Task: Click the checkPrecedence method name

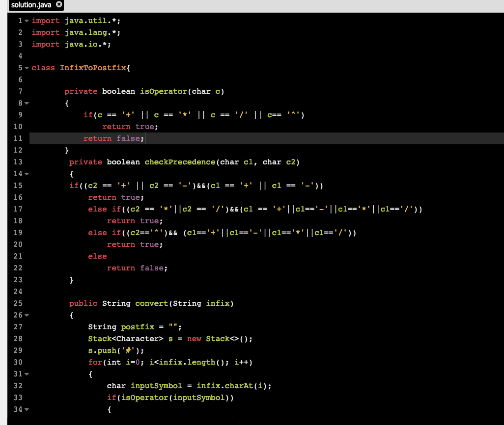Action: pos(181,162)
